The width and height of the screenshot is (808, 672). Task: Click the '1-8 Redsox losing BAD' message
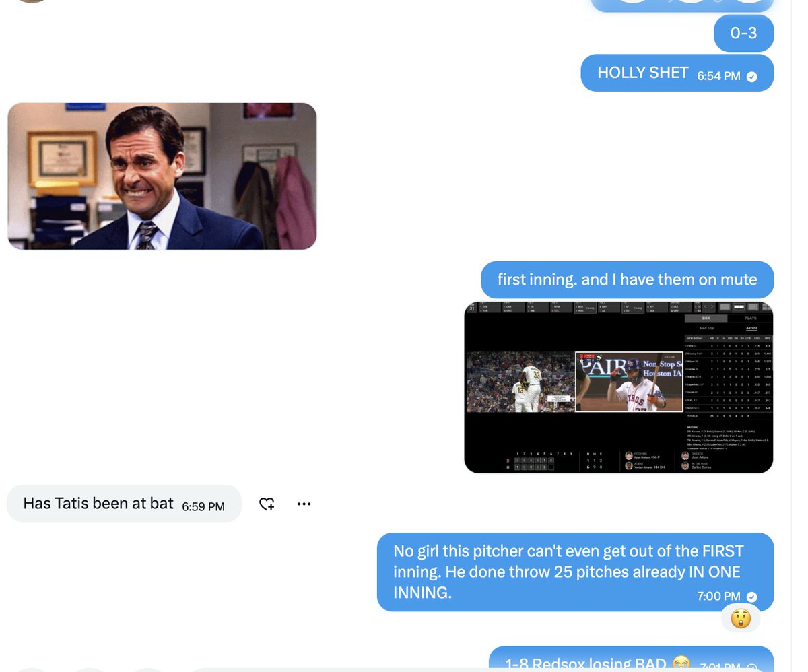(632, 660)
